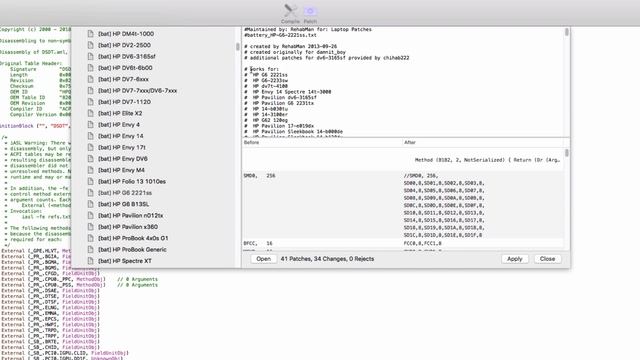Select the [bat] HP Envy 4 patch
Image resolution: width=640 pixels, height=360 pixels.
tap(119, 125)
